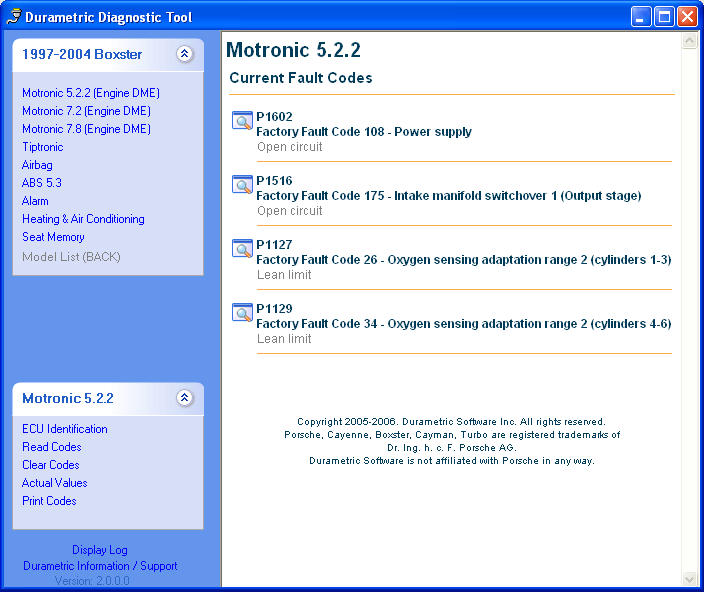The image size is (704, 592).
Task: Open the Seat Memory module
Action: [x=53, y=237]
